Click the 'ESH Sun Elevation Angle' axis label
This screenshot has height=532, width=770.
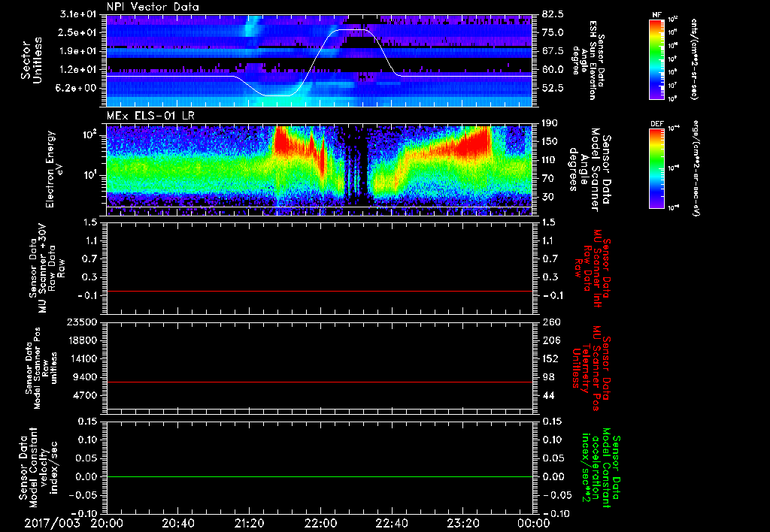pos(590,60)
